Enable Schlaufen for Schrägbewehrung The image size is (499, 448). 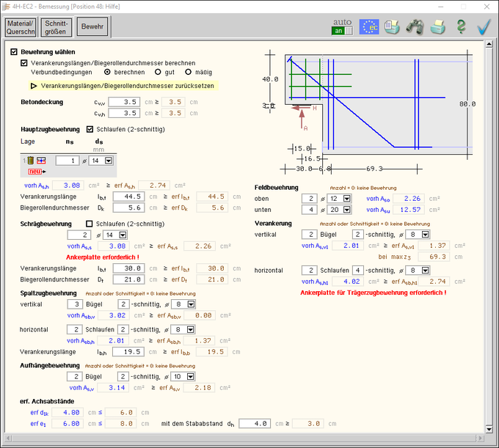pyautogui.click(x=90, y=223)
